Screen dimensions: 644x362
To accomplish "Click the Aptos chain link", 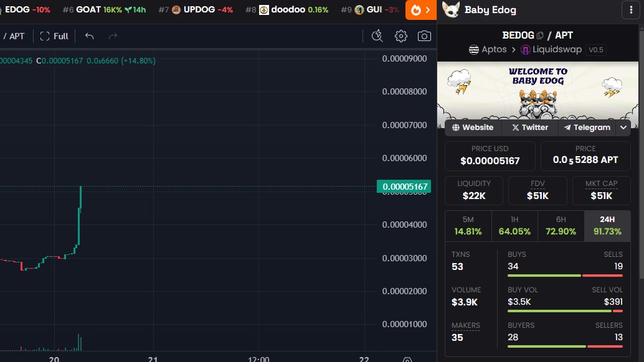I will pyautogui.click(x=488, y=50).
